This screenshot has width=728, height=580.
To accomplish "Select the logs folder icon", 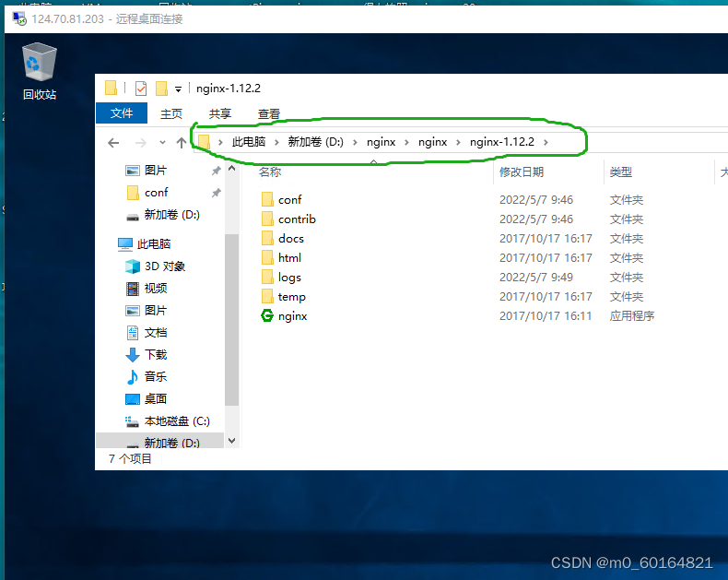I will (267, 277).
